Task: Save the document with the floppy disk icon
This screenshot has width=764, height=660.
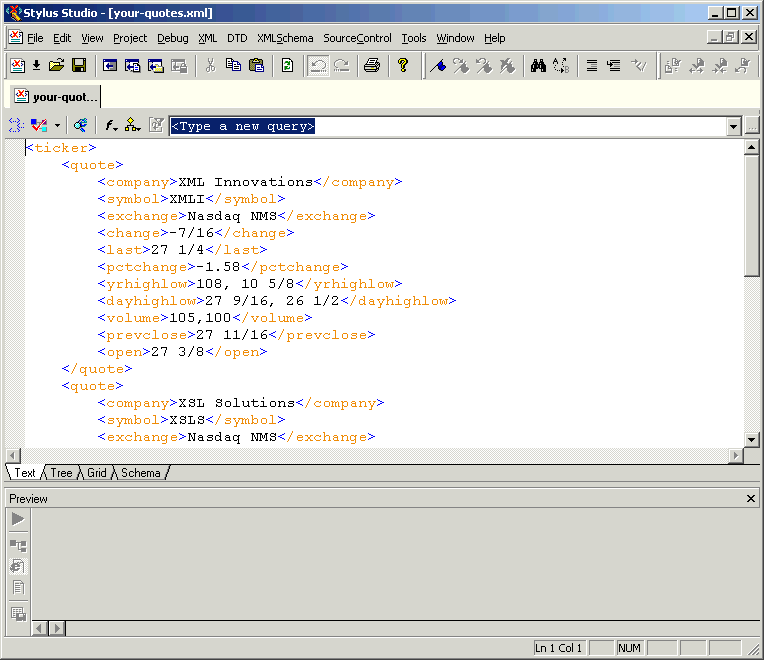Action: [78, 66]
